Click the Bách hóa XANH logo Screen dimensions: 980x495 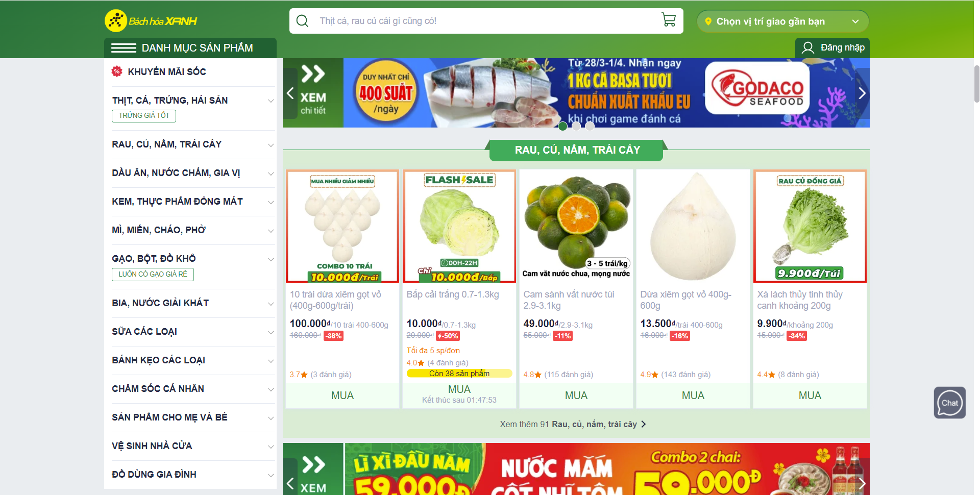click(151, 21)
